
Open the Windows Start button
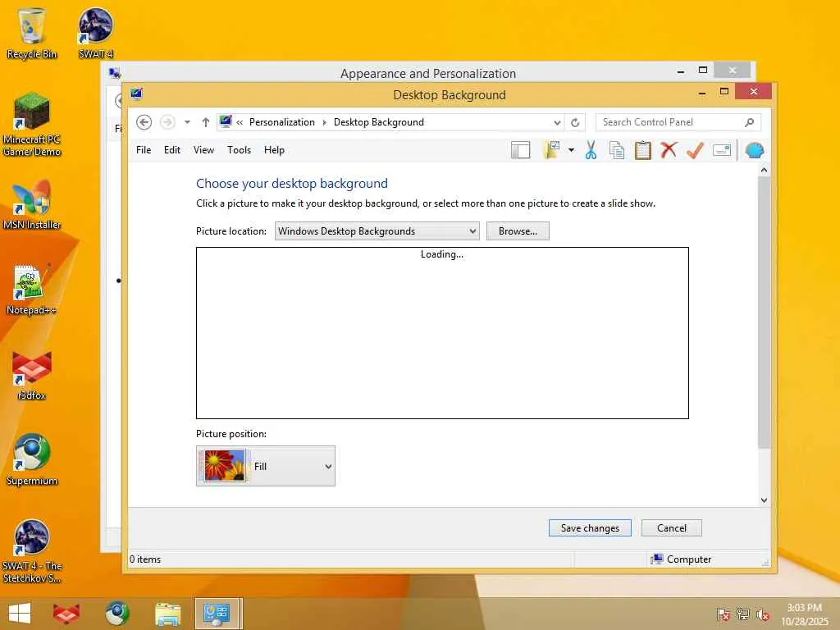[20, 614]
